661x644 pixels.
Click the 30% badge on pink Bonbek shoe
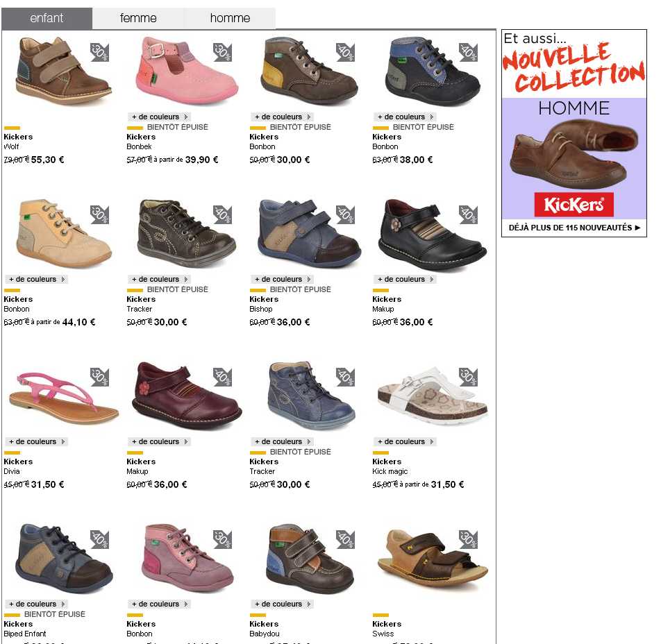[223, 52]
